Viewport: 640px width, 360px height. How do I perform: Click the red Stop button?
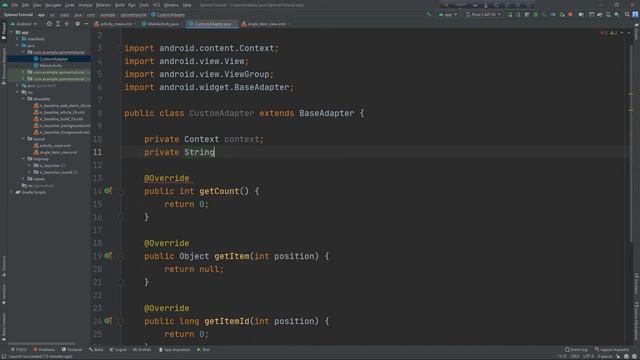[570, 15]
